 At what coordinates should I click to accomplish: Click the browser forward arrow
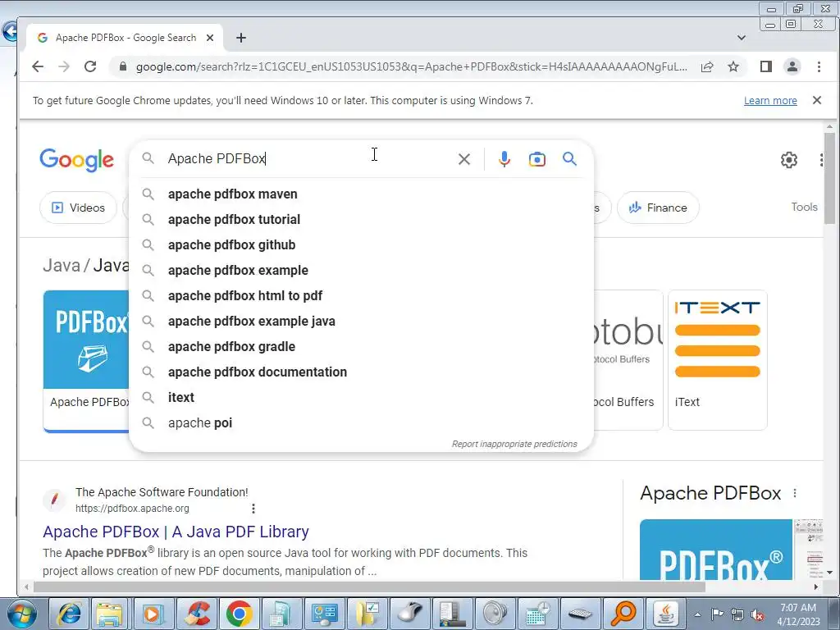(x=64, y=66)
